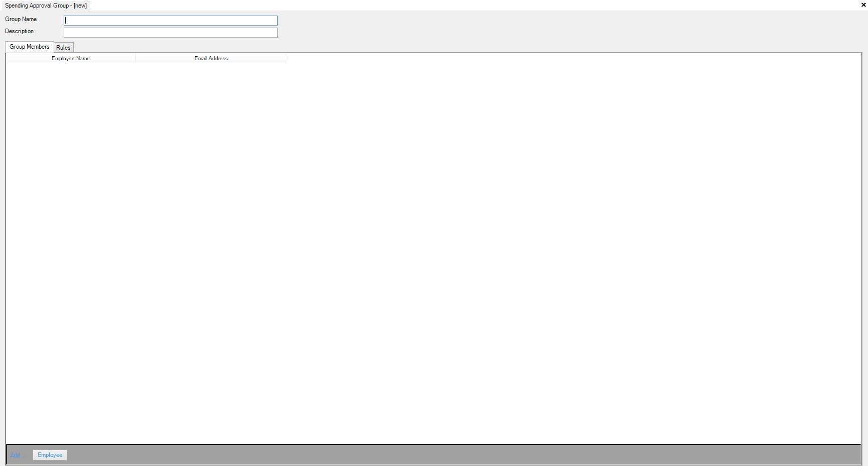Click the right border of the Email Address header
This screenshot has height=466, width=868.
[286, 59]
